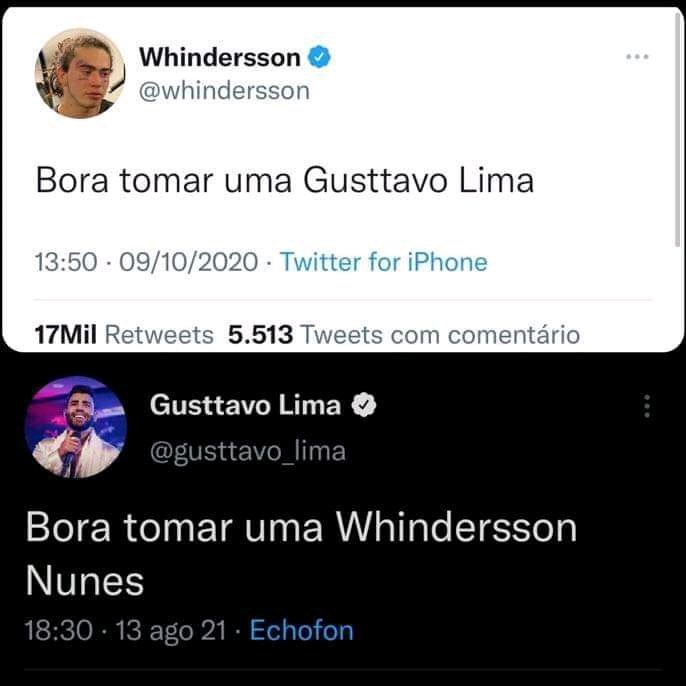Screen dimensions: 686x686
Task: View the 17Mil Retweets list
Action: point(124,335)
